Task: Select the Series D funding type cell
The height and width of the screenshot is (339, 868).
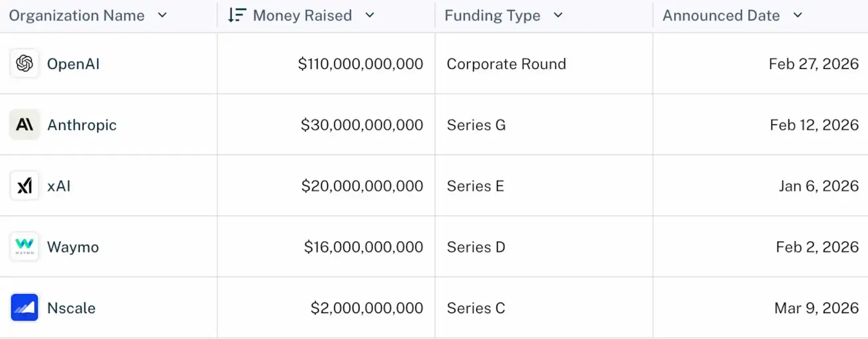Action: [476, 247]
